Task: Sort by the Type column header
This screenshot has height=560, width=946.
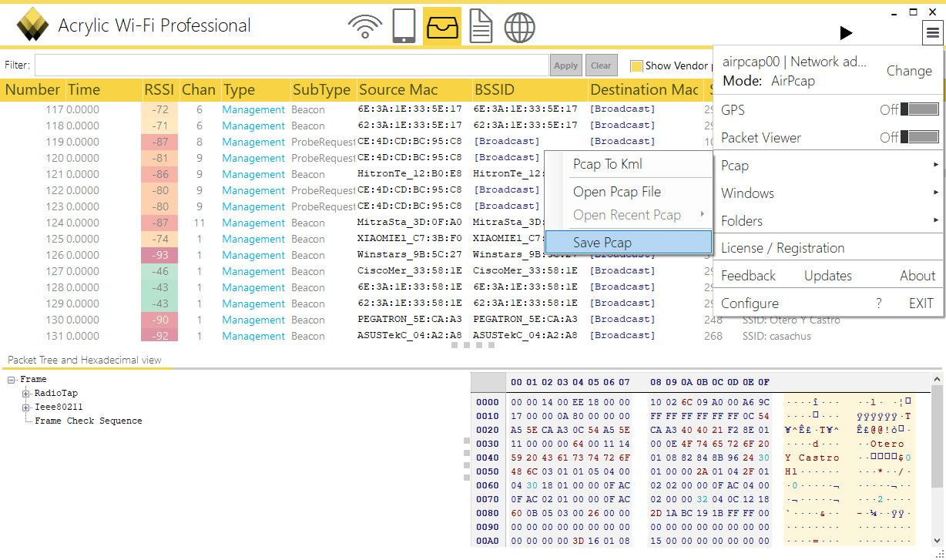Action: 255,90
